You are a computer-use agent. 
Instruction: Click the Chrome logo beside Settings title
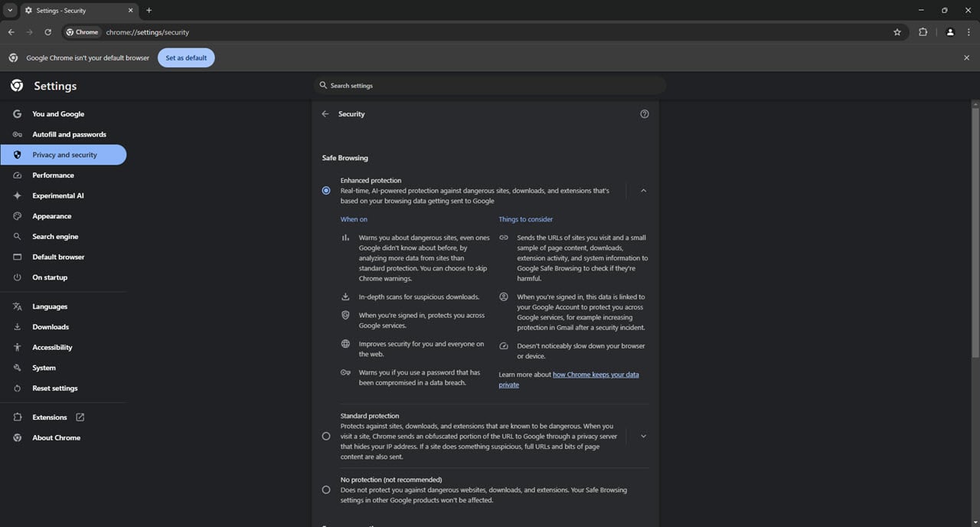pyautogui.click(x=17, y=86)
